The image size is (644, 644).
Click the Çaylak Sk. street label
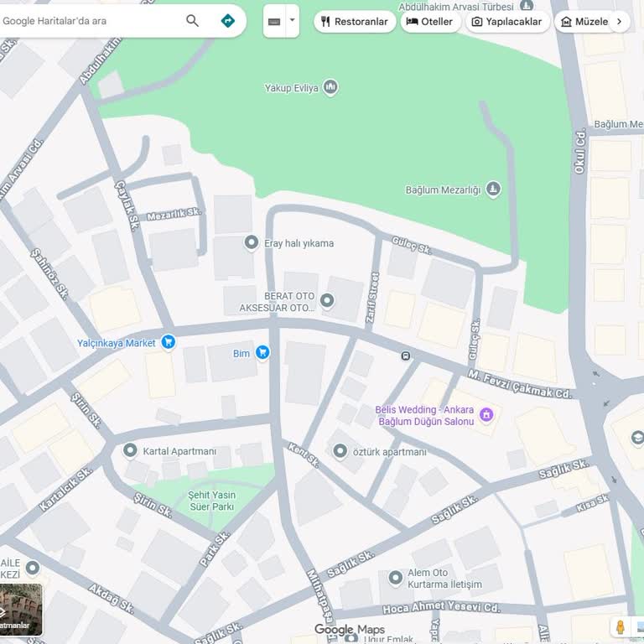(127, 205)
